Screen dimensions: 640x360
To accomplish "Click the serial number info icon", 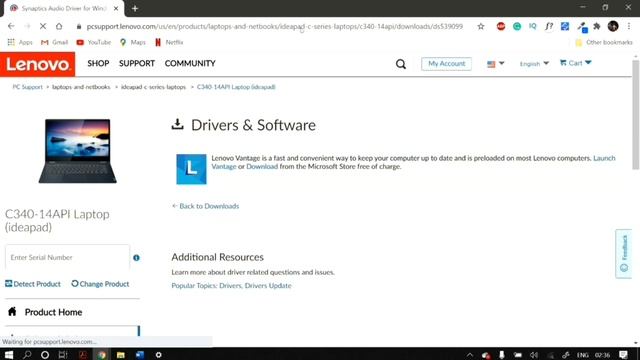I will 136,258.
